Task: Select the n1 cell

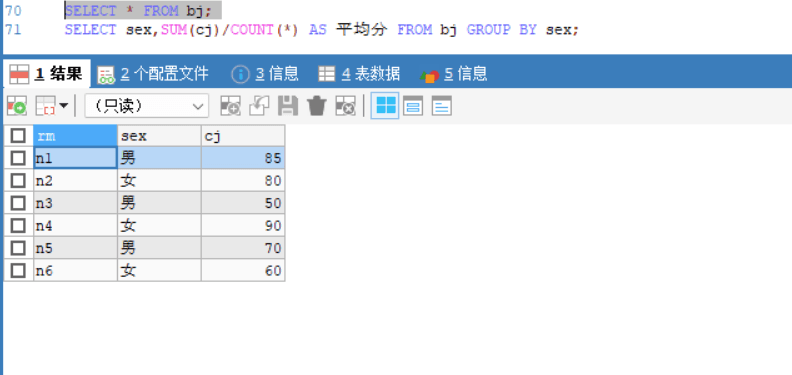Action: [75, 158]
